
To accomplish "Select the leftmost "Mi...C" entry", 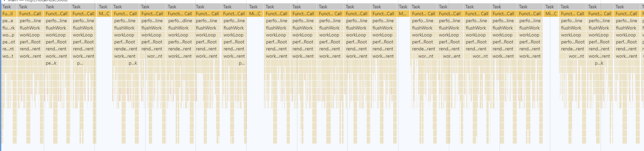I will pyautogui.click(x=254, y=14).
